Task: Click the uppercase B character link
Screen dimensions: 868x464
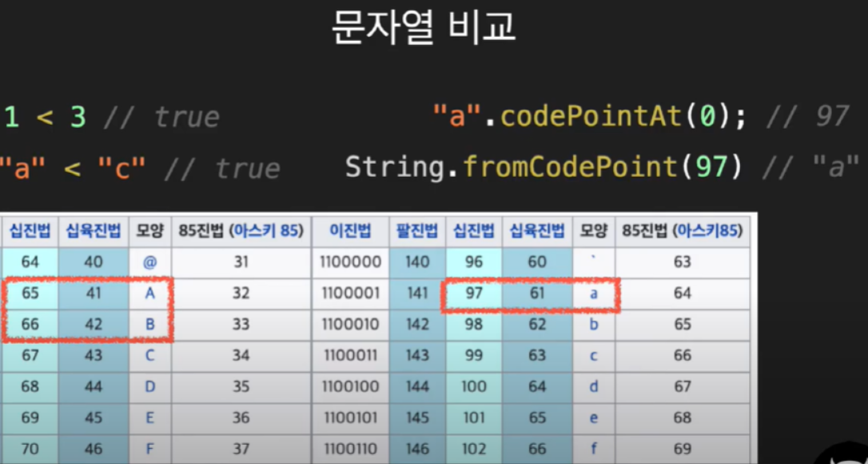Action: [150, 324]
